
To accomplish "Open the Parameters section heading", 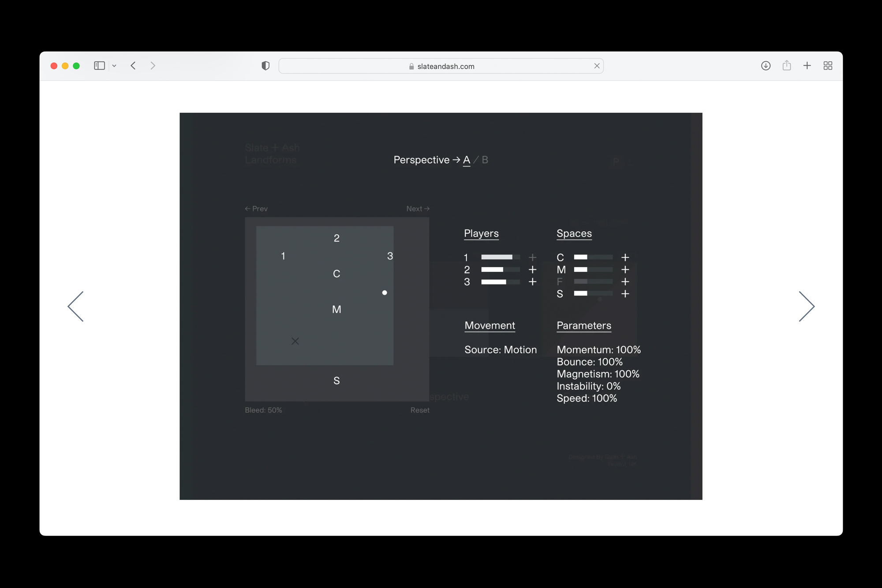I will pos(583,326).
